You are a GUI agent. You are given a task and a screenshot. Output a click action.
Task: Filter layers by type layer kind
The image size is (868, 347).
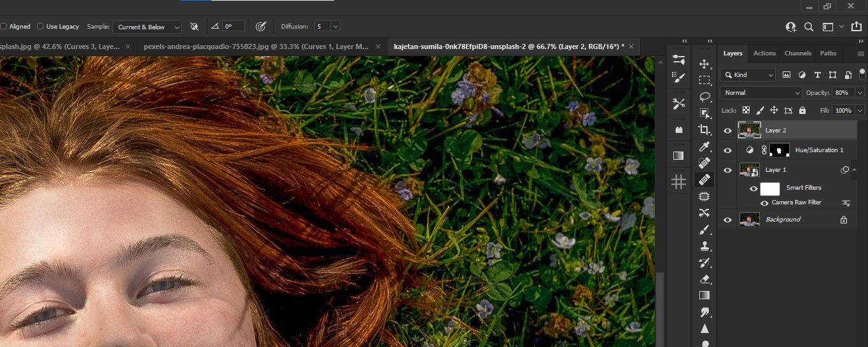point(817,74)
